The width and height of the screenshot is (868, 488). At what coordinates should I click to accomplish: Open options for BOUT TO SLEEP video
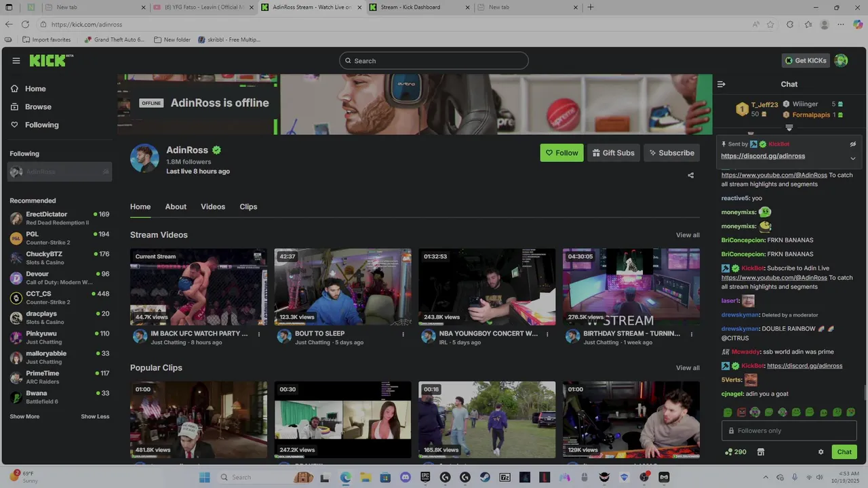click(403, 334)
